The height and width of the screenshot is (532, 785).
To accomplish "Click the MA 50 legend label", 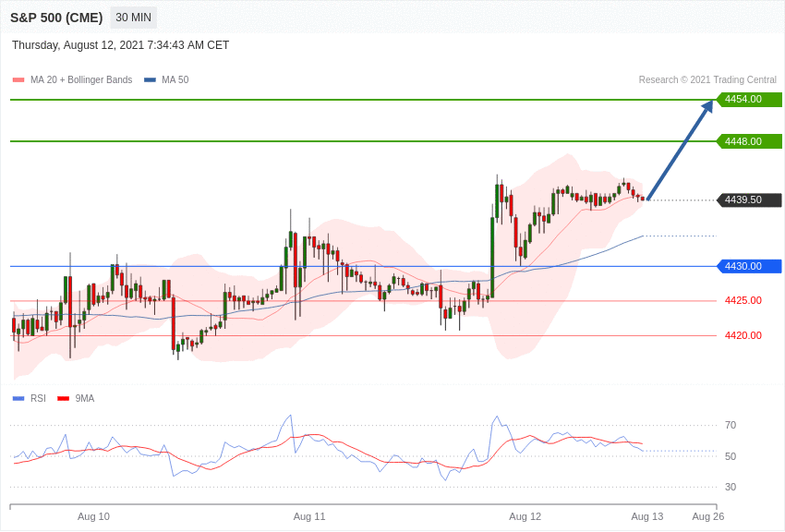I will 175,79.
